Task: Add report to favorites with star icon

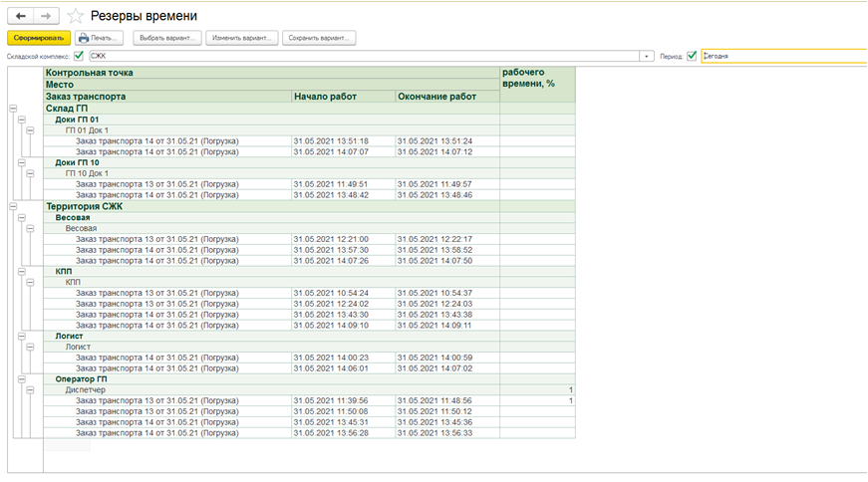Action: [76, 16]
